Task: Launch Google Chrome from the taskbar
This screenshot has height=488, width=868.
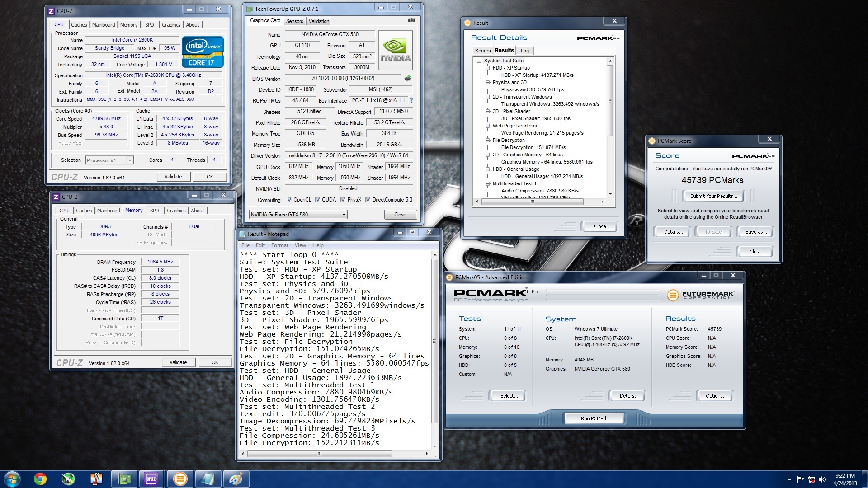Action: coord(40,479)
